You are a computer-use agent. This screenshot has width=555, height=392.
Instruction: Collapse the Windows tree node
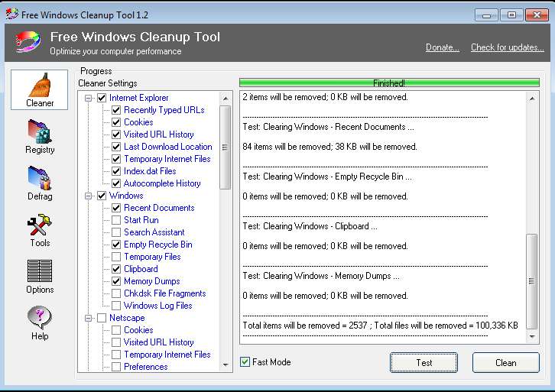pos(88,196)
